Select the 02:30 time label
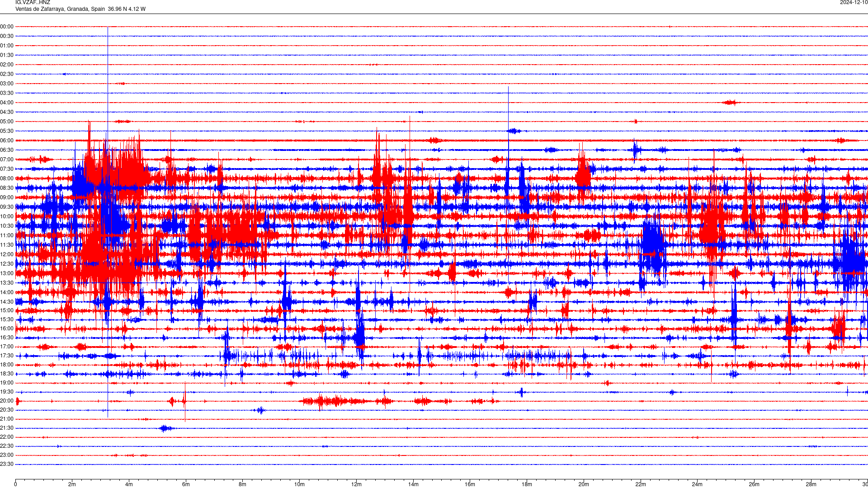This screenshot has width=868, height=488. click(7, 74)
